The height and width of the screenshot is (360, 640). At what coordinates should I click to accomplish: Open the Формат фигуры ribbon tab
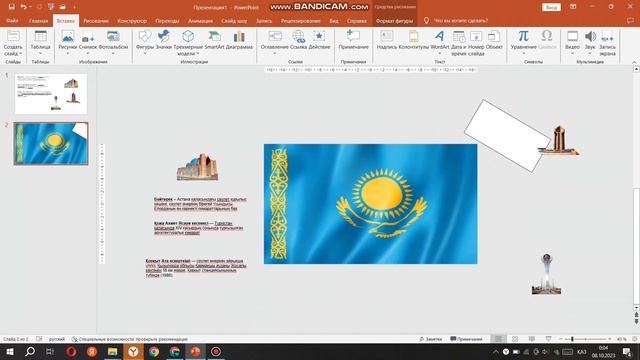pyautogui.click(x=394, y=20)
